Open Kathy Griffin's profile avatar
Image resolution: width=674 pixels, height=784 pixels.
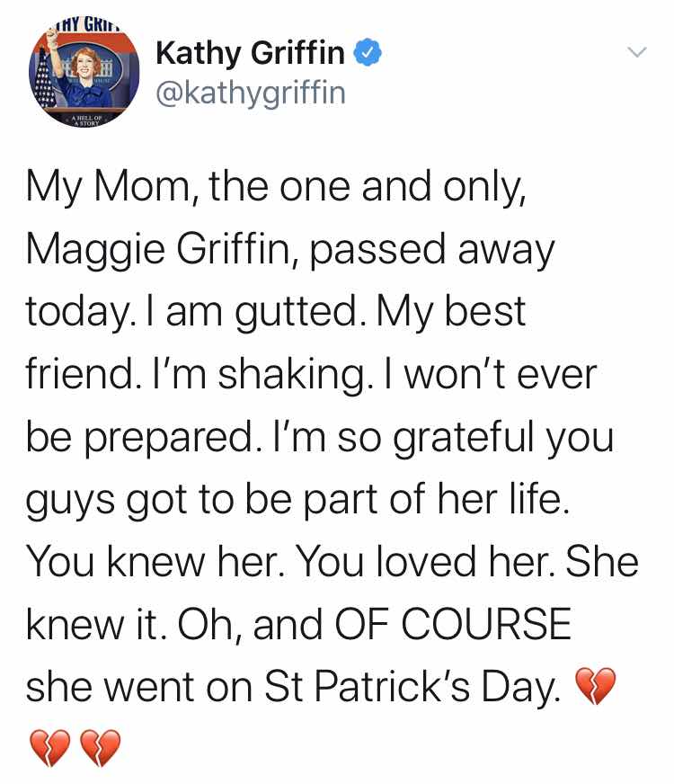click(84, 73)
